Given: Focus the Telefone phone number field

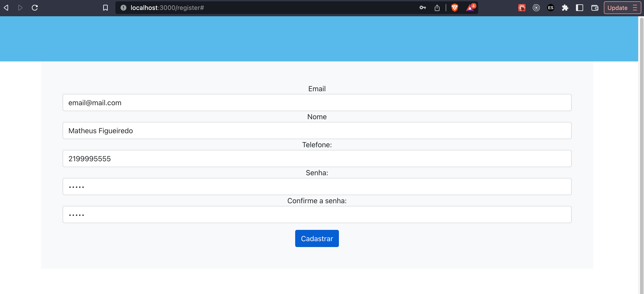Looking at the screenshot, I should point(317,158).
